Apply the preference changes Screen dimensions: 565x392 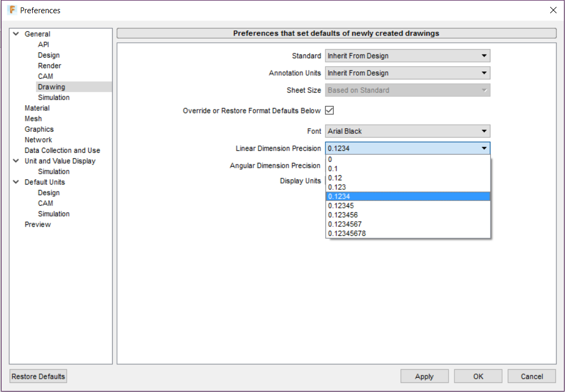click(424, 376)
